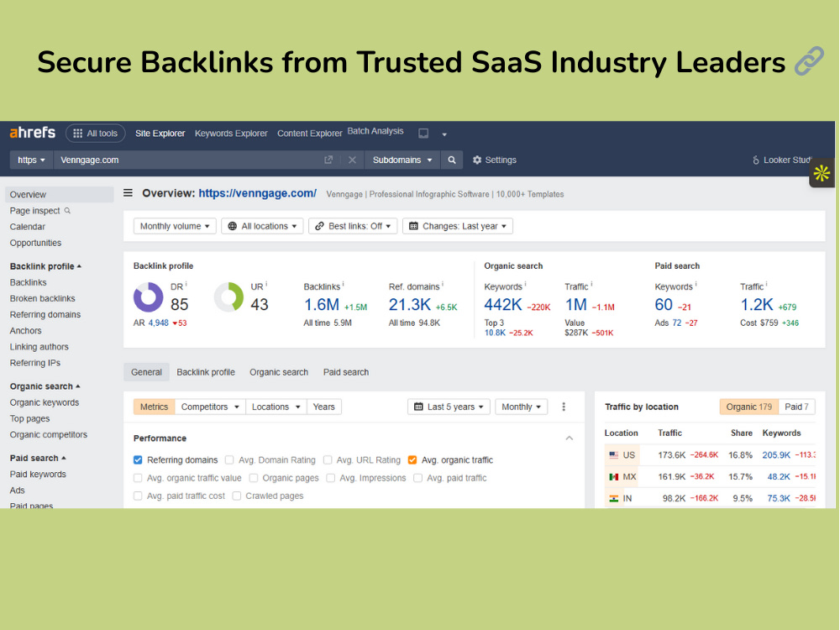Open the https protocol dropdown
Viewport: 840px width, 630px height.
click(x=31, y=160)
